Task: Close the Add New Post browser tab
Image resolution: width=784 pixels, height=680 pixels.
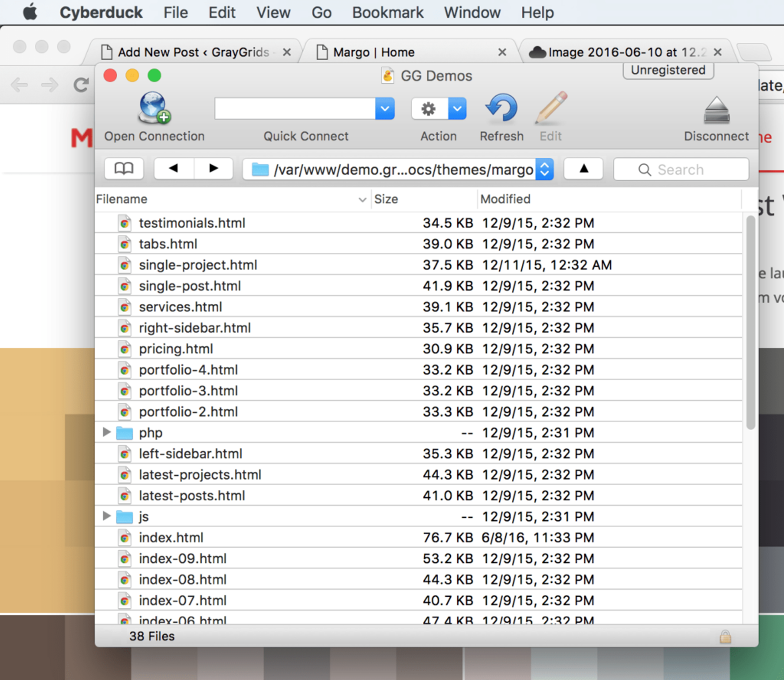Action: [287, 52]
